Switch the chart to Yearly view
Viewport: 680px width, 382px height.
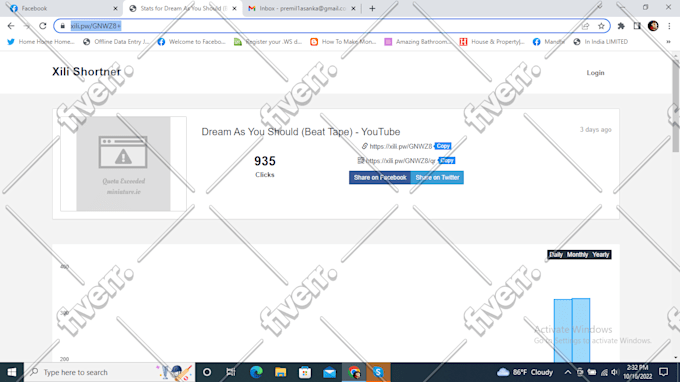[x=601, y=255]
